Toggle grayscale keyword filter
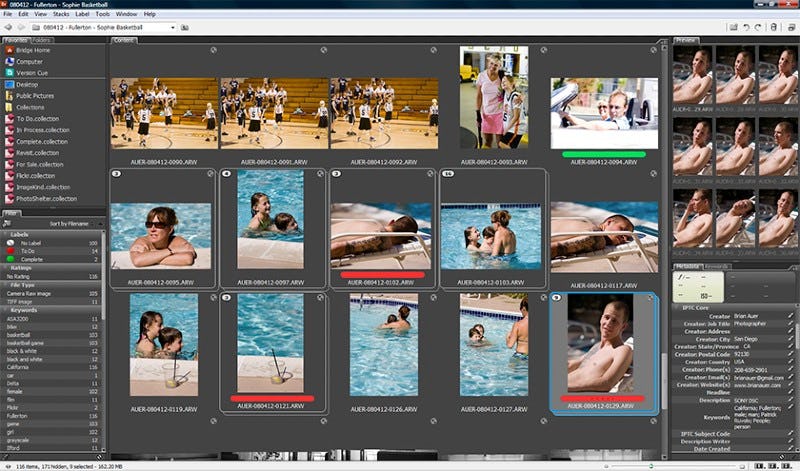Viewport: 800px width, 471px height. coord(51,440)
